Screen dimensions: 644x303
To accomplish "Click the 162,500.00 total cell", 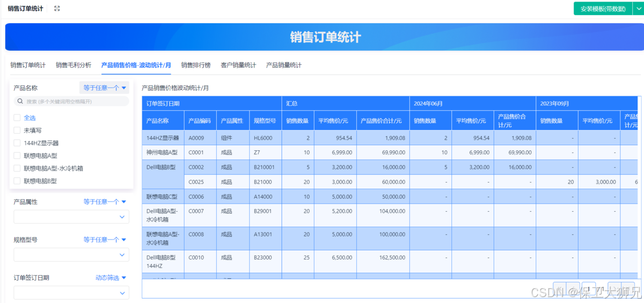I will coord(383,262).
